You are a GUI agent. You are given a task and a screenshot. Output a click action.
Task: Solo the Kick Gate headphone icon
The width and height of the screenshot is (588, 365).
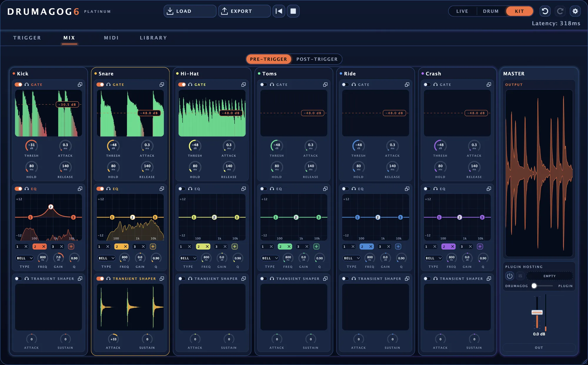[27, 85]
